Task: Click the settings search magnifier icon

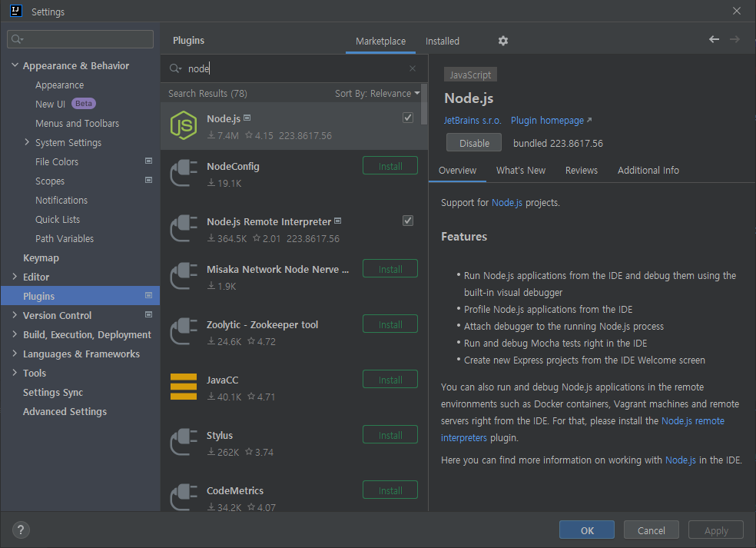Action: pos(18,39)
